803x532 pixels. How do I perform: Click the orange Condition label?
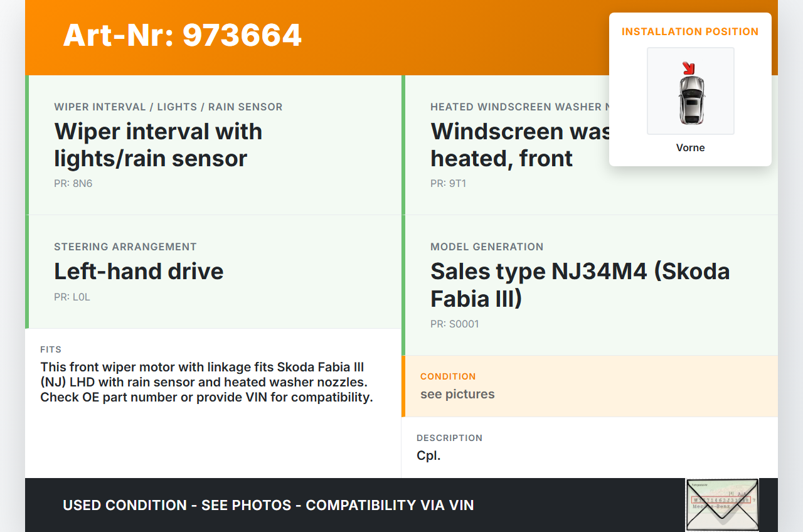(448, 376)
